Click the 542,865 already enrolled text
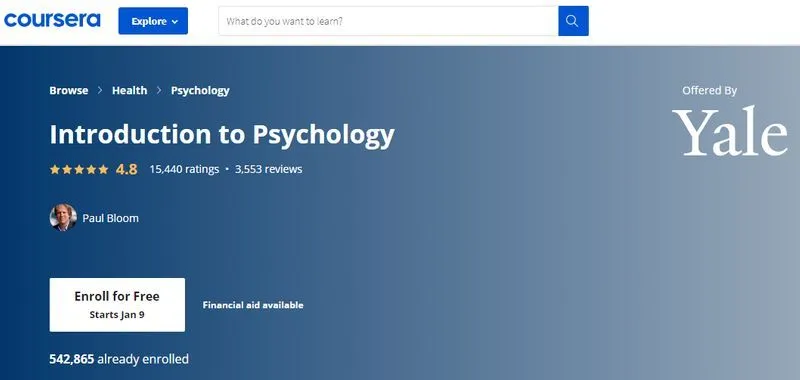 pyautogui.click(x=119, y=359)
